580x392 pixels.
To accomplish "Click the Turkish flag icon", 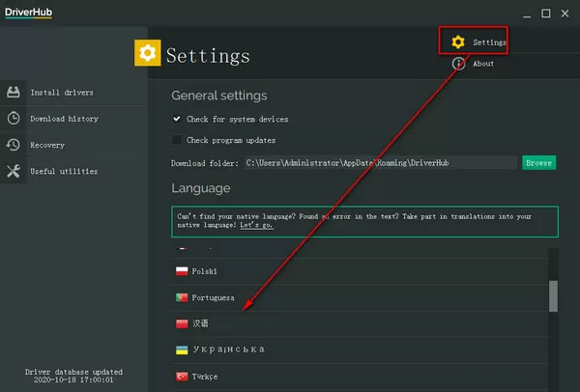I will point(182,377).
